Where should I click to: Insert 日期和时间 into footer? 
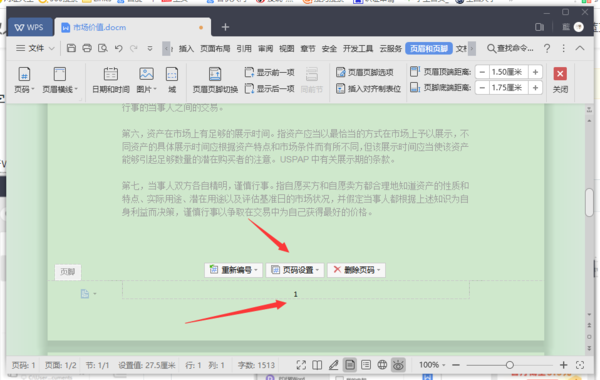pyautogui.click(x=111, y=80)
